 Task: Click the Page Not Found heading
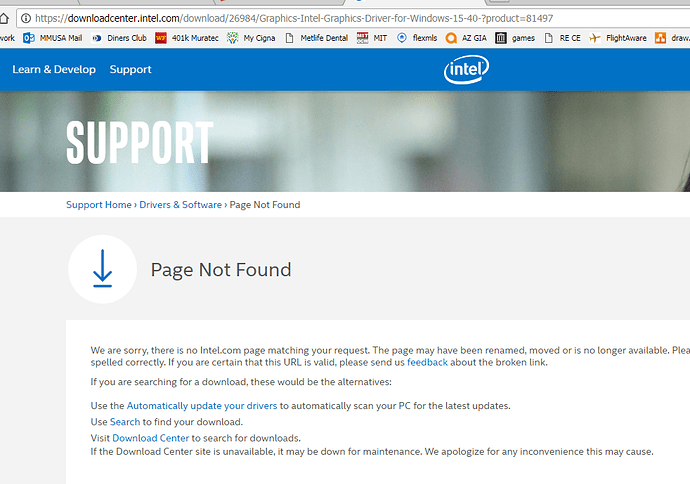tap(221, 270)
